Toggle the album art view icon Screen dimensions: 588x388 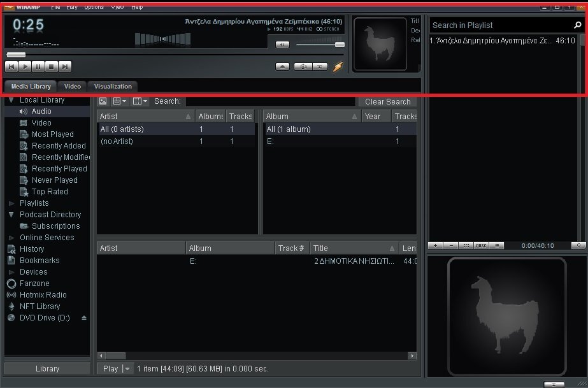[103, 101]
